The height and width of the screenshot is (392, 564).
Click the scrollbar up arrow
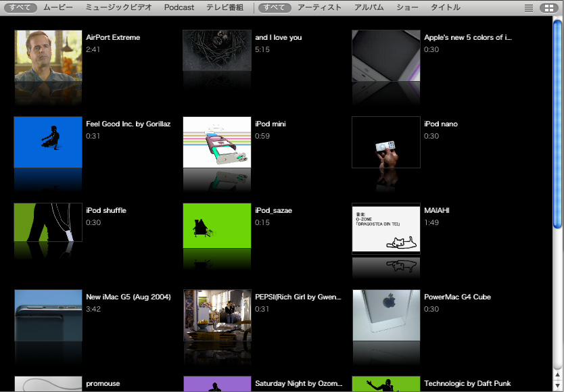[557, 376]
